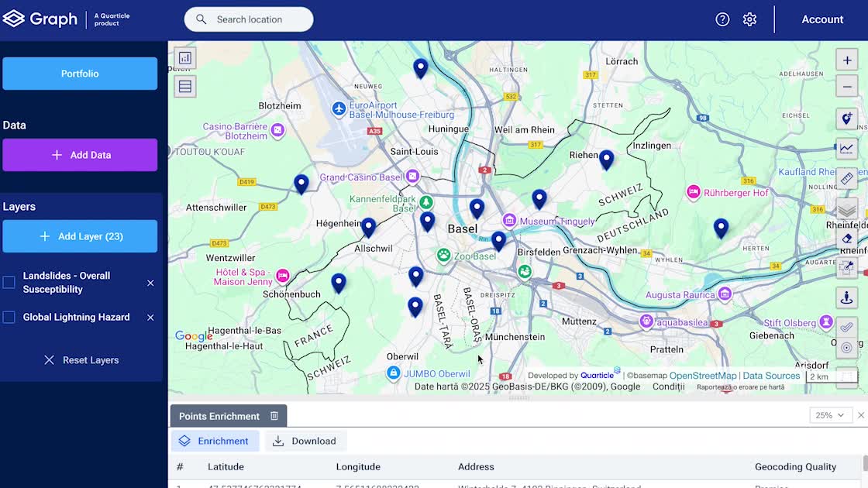Screen dimensions: 868x488
Task: Activate the street view person tool
Action: click(x=847, y=297)
